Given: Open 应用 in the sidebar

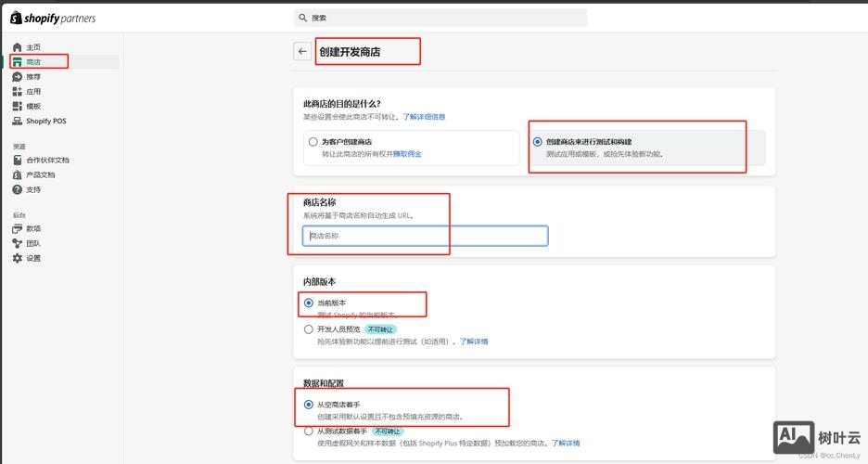Looking at the screenshot, I should click(x=33, y=91).
